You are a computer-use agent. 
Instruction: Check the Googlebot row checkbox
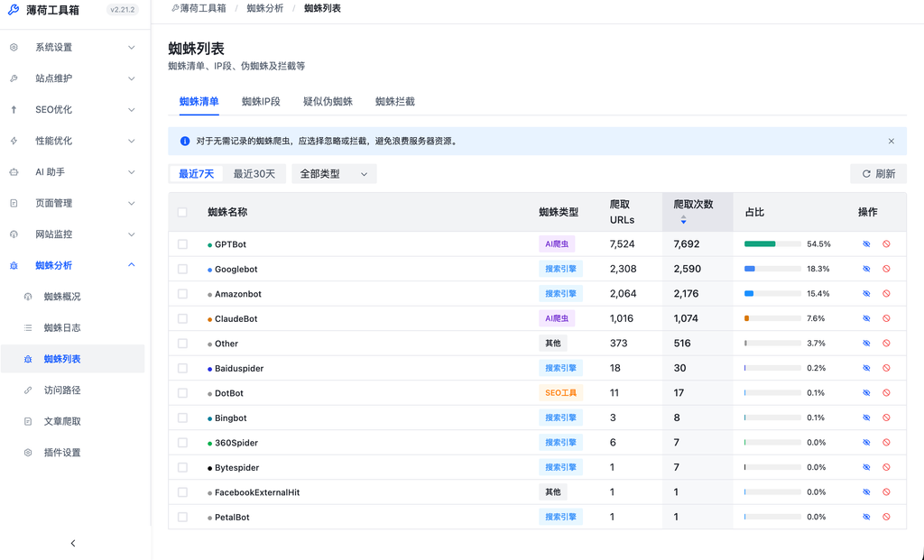(x=182, y=269)
